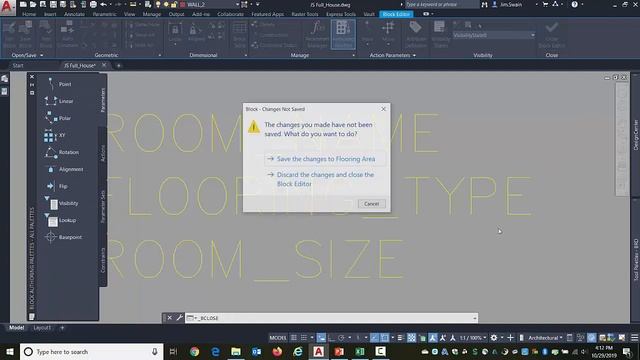Screen dimensions: 640x360
Task: Click the status bar customization hamburger icon
Action: tap(635, 338)
